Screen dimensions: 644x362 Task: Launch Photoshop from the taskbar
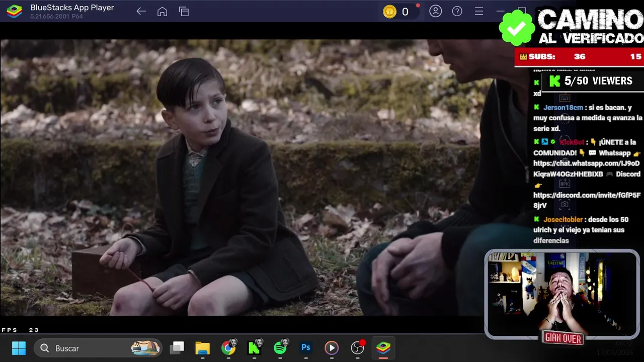(306, 347)
